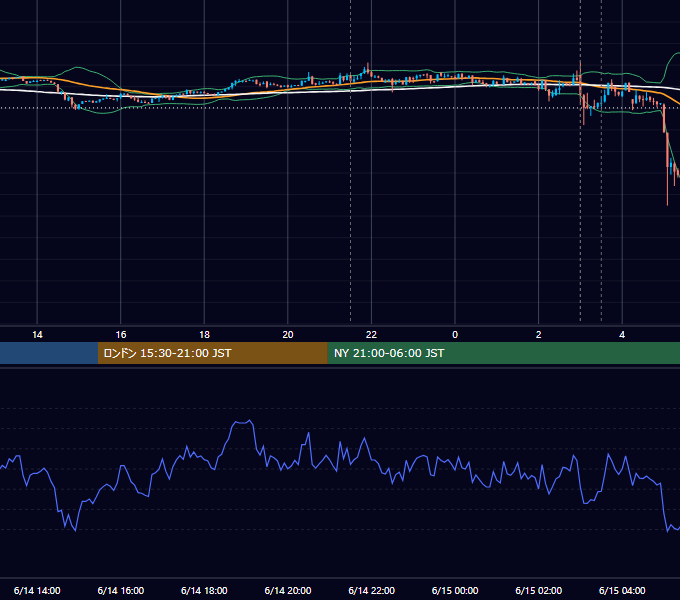Click the 6/14 16:00 date label
The image size is (680, 600).
(x=121, y=590)
